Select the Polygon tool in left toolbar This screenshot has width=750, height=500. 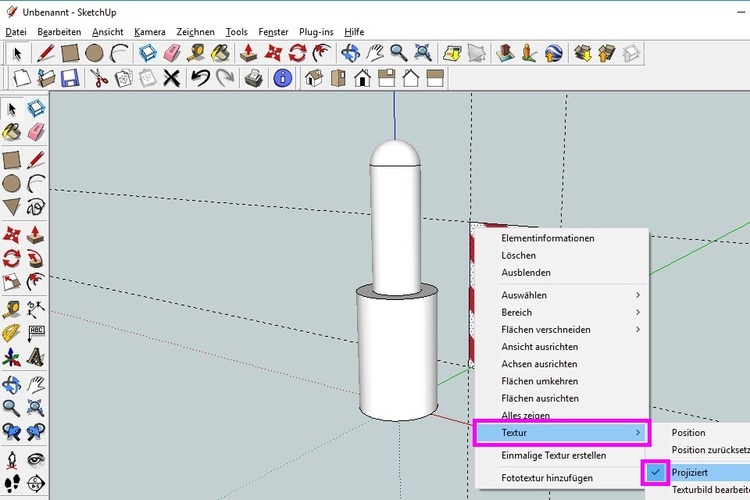11,208
